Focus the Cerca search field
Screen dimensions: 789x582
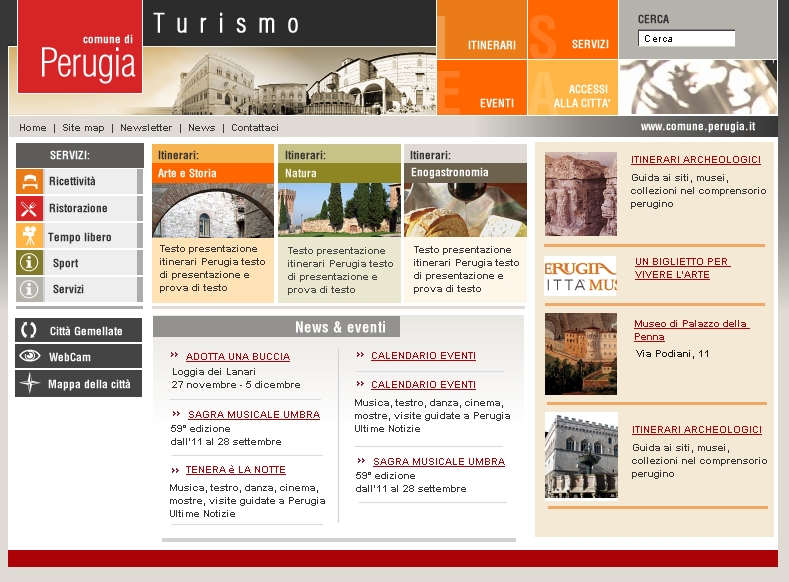[686, 39]
